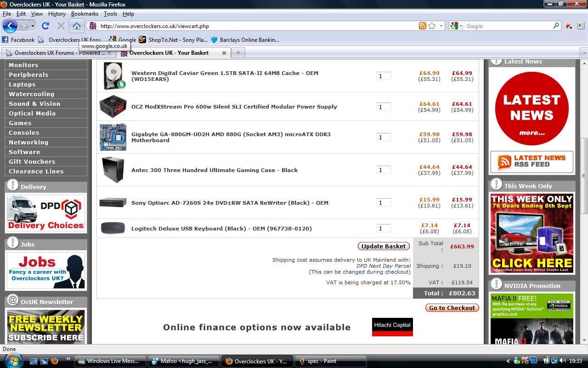Click the Latest News RSS Feed banner
Image resolution: width=588 pixels, height=368 pixels.
click(532, 161)
